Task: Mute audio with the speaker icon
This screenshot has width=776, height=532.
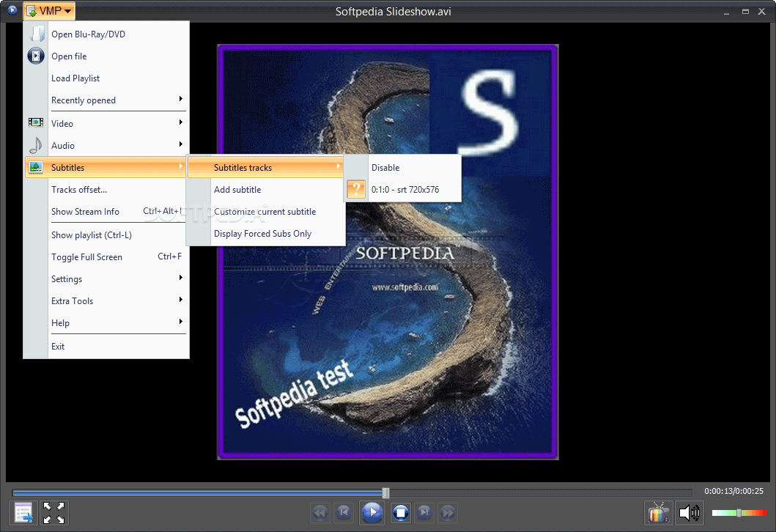Action: pos(689,513)
